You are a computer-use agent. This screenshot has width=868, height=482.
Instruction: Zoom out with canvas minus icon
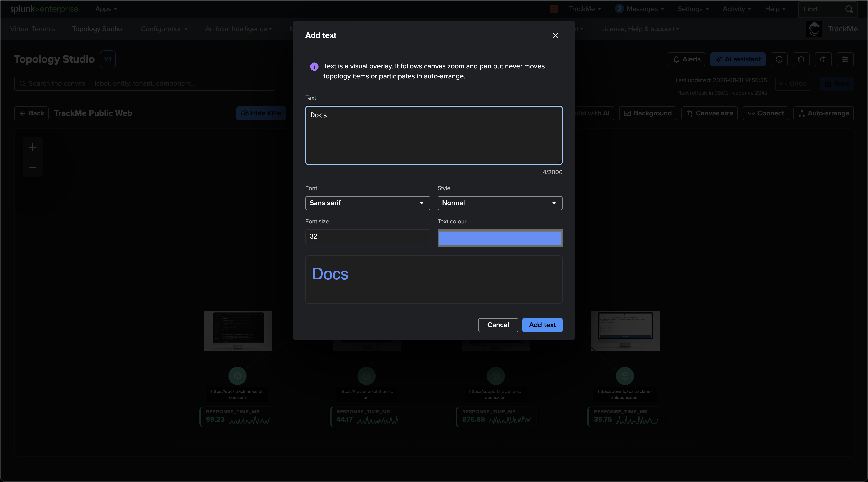pyautogui.click(x=32, y=167)
